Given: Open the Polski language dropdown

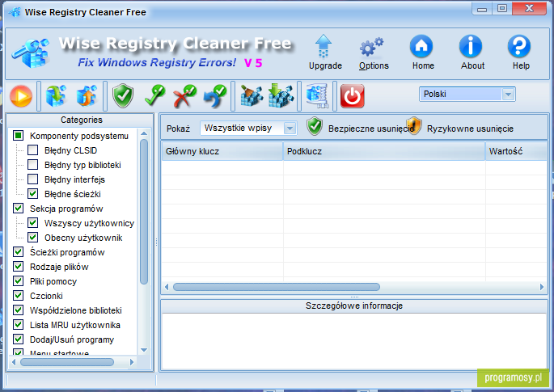Looking at the screenshot, I should tap(467, 95).
